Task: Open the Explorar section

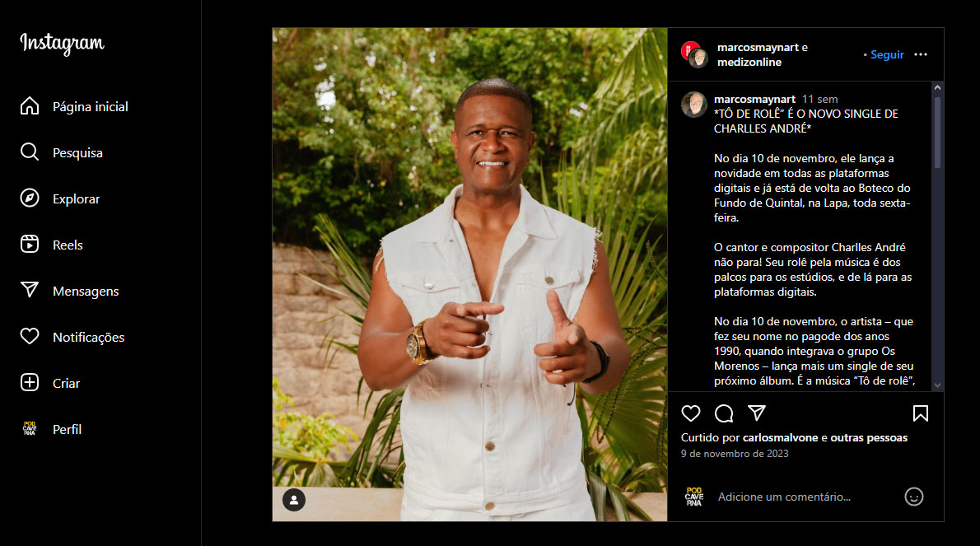Action: (x=61, y=198)
